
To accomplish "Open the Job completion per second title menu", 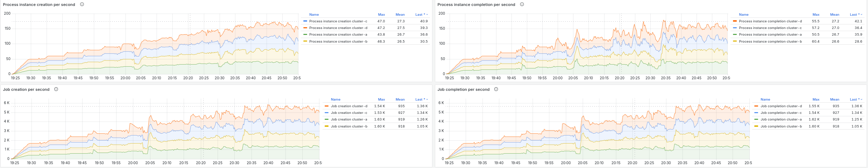I will coord(463,89).
